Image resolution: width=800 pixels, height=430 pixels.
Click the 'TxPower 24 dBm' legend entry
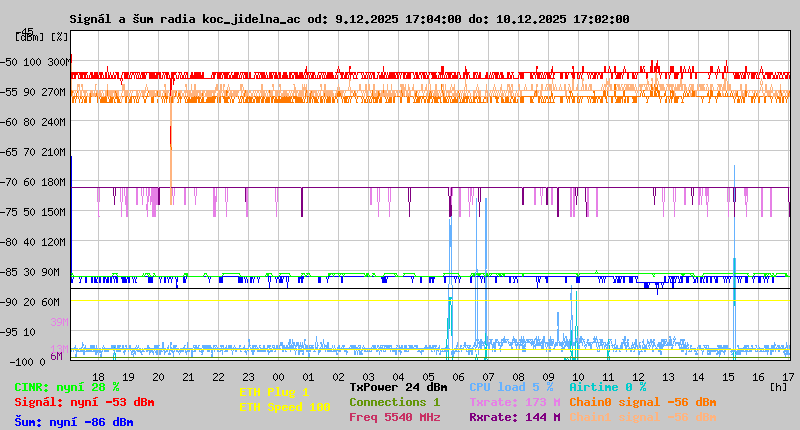pyautogui.click(x=398, y=388)
